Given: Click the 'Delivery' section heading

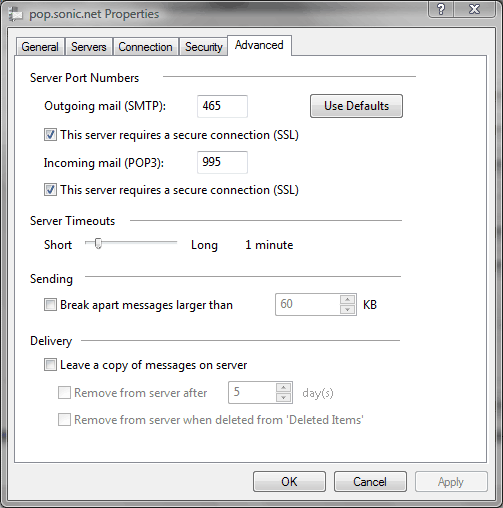Looking at the screenshot, I should (51, 341).
